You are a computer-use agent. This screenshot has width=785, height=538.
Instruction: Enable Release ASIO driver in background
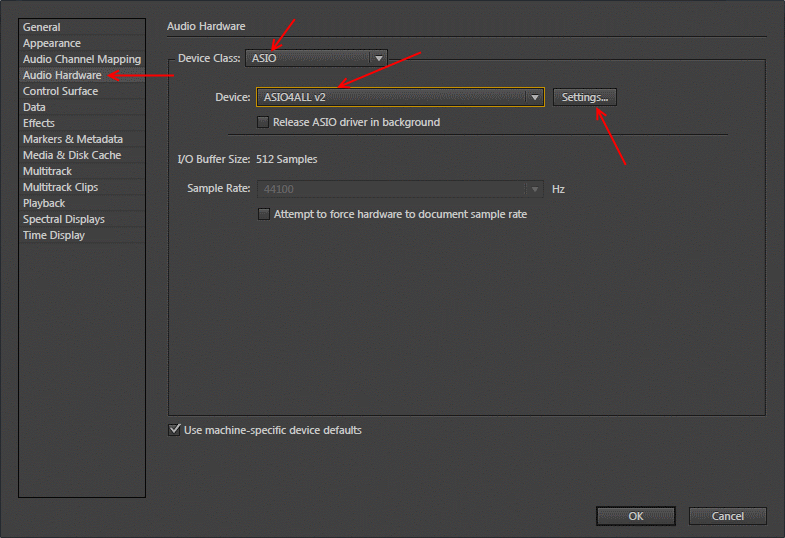coord(264,122)
